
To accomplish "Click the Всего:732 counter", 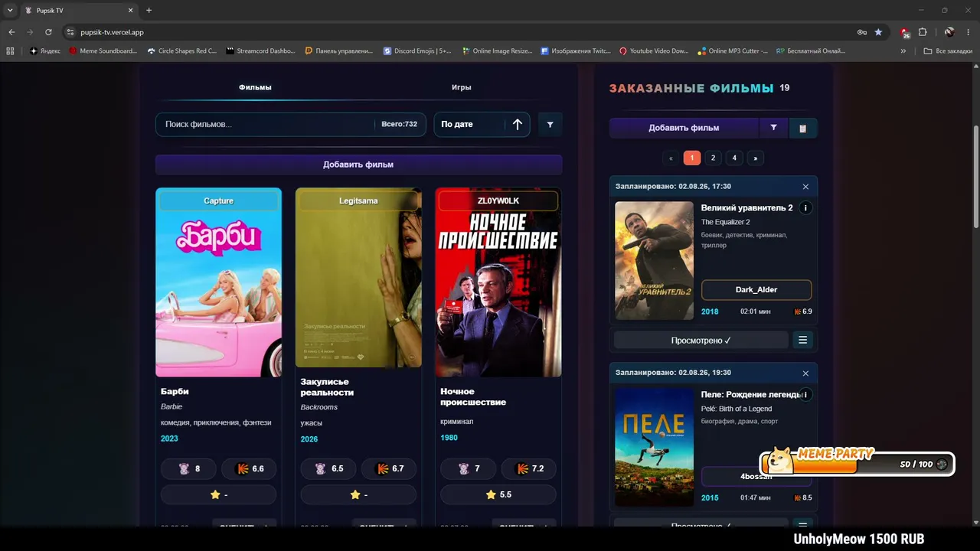I will click(x=400, y=124).
